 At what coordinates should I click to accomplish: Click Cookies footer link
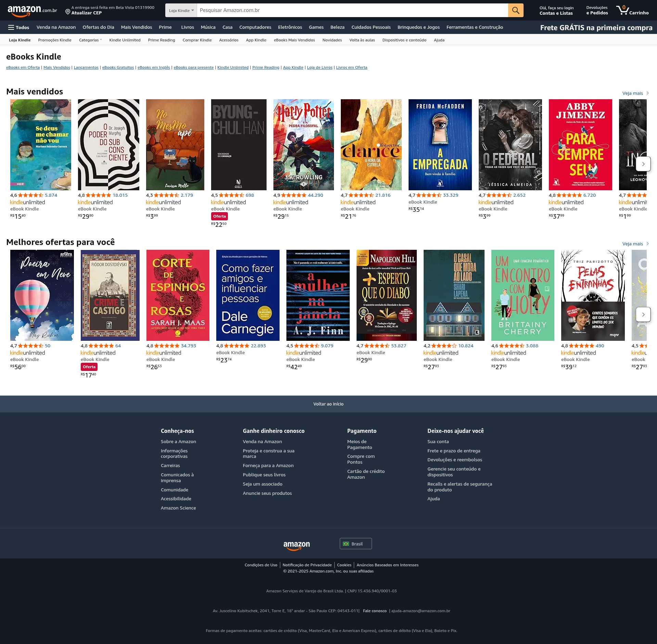click(344, 565)
